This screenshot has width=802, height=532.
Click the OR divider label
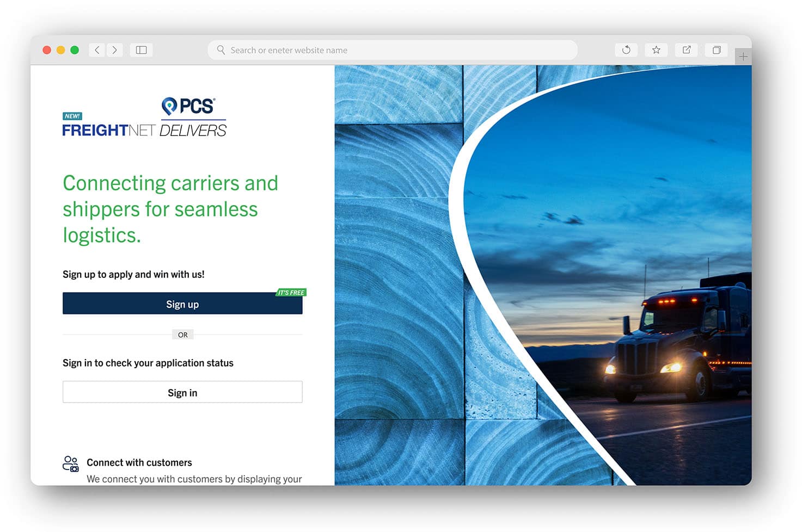tap(183, 335)
